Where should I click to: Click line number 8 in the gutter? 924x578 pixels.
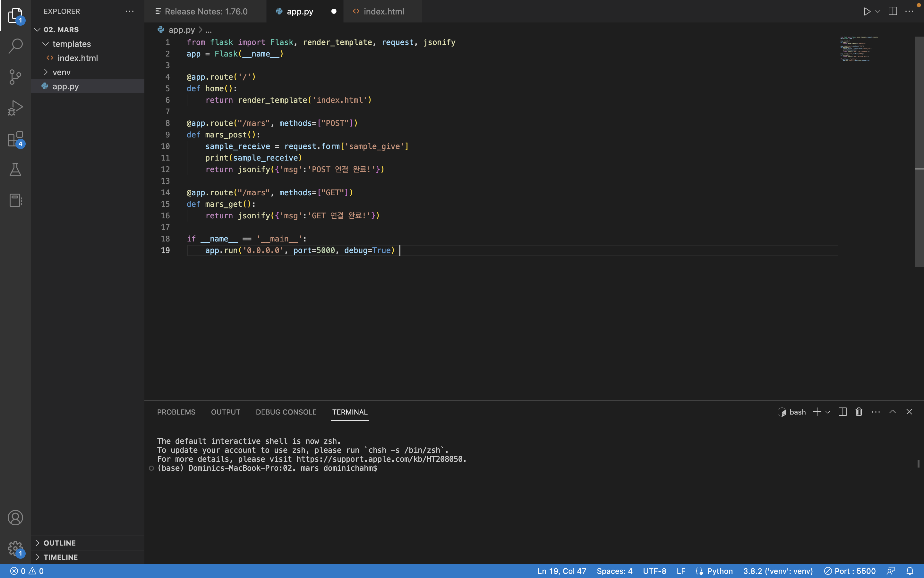tap(167, 123)
